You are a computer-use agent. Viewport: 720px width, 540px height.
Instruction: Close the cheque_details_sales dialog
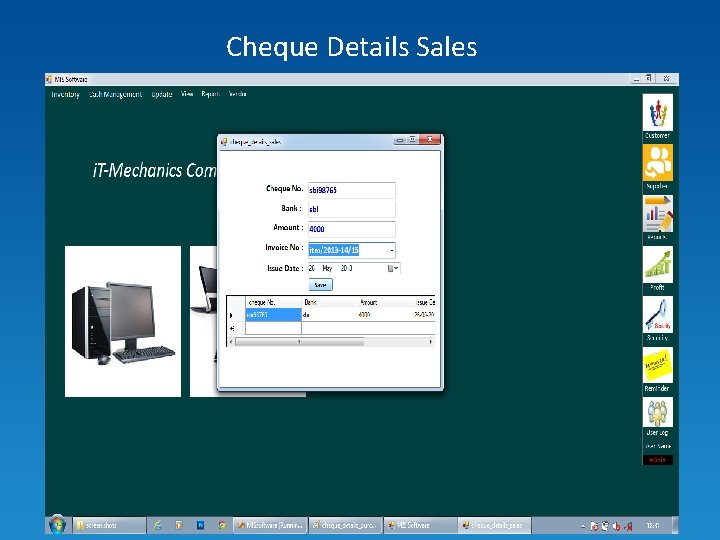431,139
